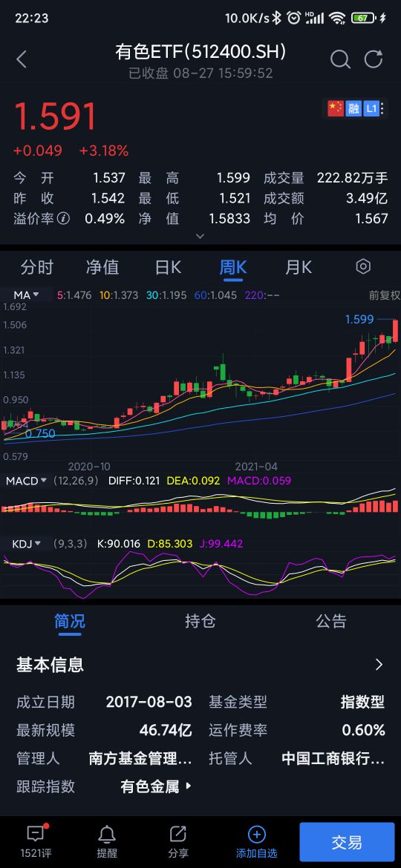This screenshot has height=868, width=401.
Task: Tap the DEA:0.092 value
Action: tap(192, 481)
